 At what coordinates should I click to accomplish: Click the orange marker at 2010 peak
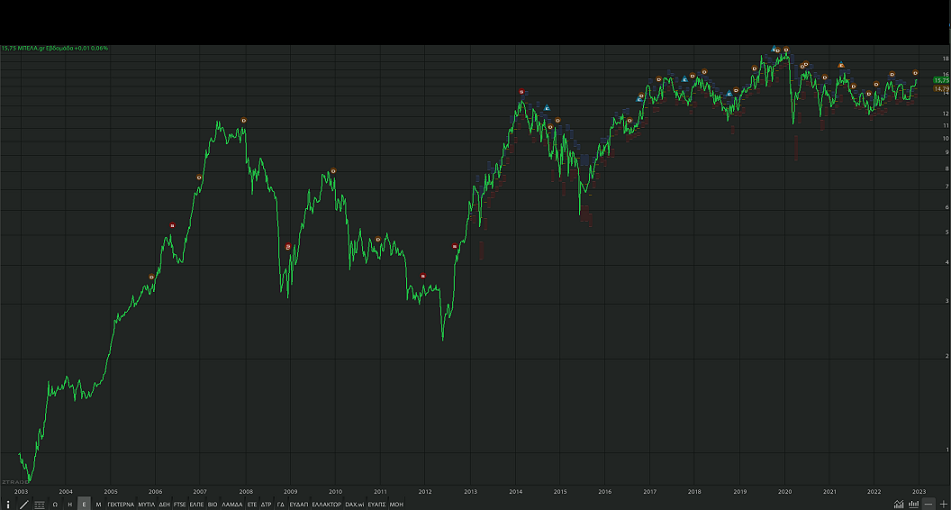[333, 171]
